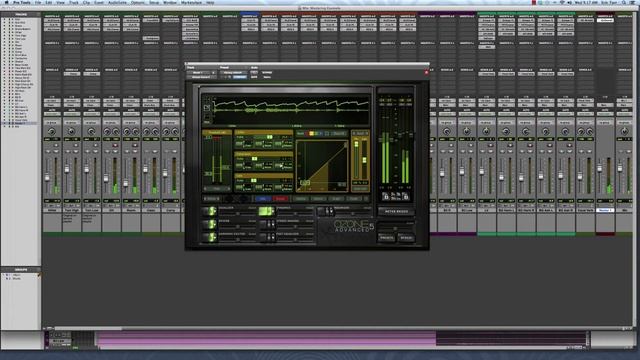640x360 pixels.
Task: Click the purple audio clip in bottom window
Action: [267, 340]
